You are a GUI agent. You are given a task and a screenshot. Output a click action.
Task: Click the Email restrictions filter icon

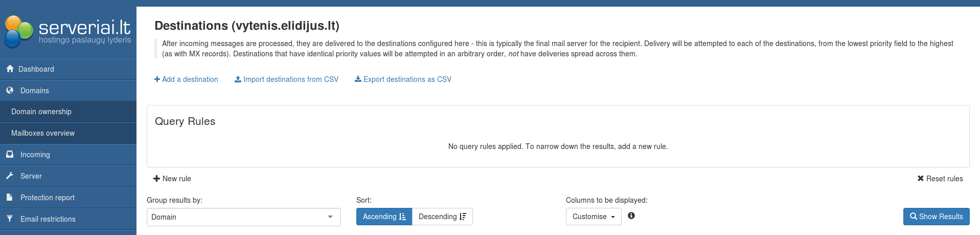click(10, 219)
